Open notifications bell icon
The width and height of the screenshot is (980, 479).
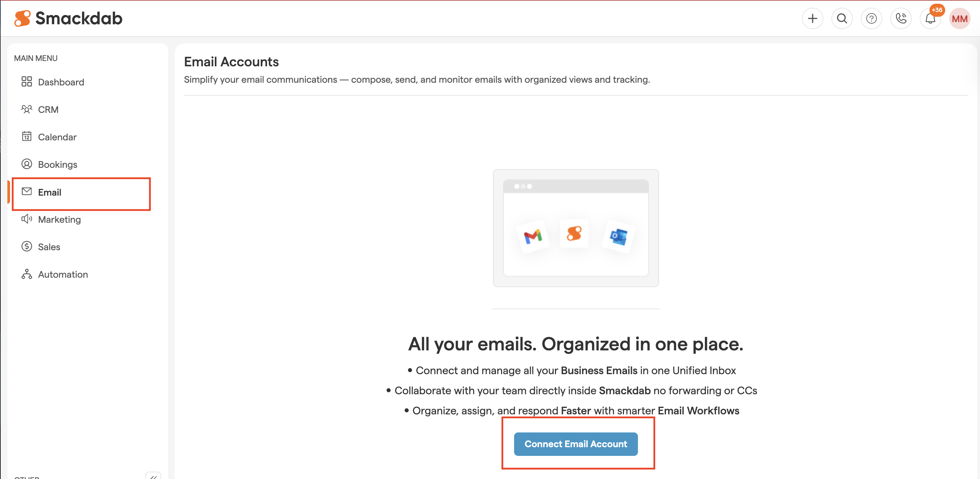click(x=930, y=18)
